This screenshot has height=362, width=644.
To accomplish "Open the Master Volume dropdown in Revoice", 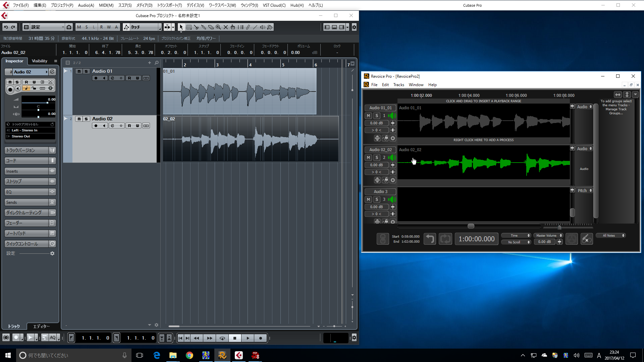I will [549, 236].
